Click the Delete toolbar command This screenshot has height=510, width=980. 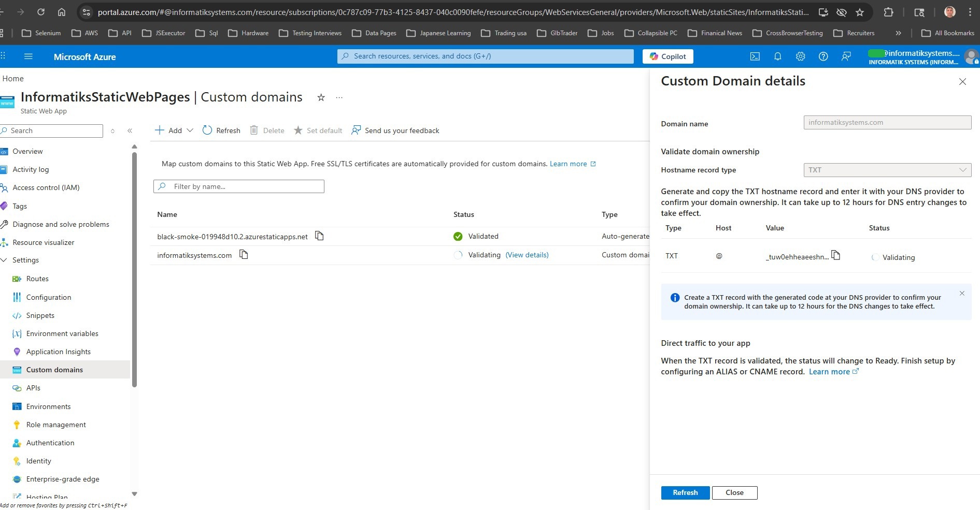(x=267, y=130)
